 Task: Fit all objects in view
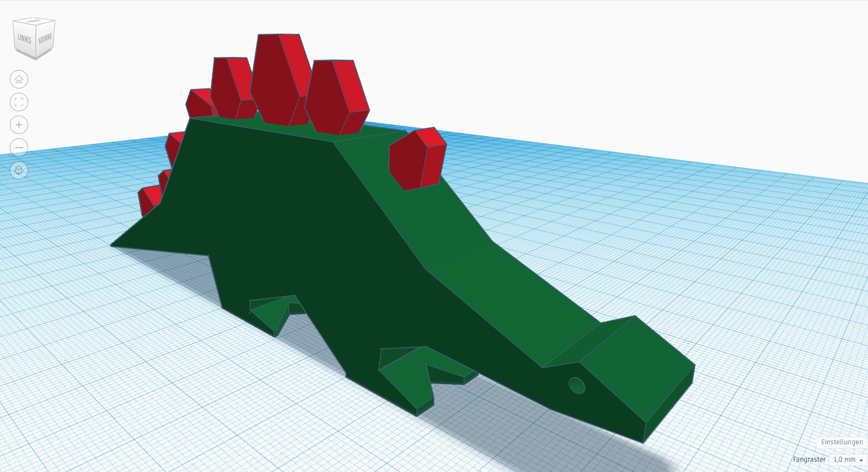[x=19, y=102]
